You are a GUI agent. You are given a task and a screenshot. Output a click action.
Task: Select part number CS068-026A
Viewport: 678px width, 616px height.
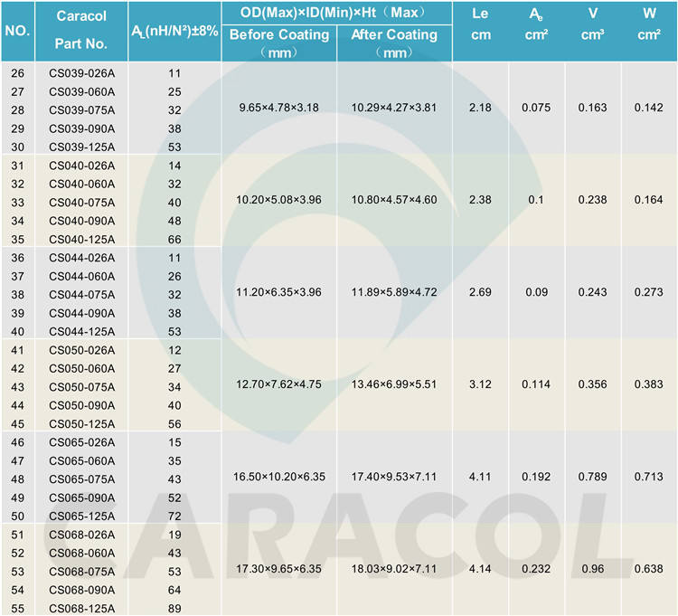tap(81, 535)
